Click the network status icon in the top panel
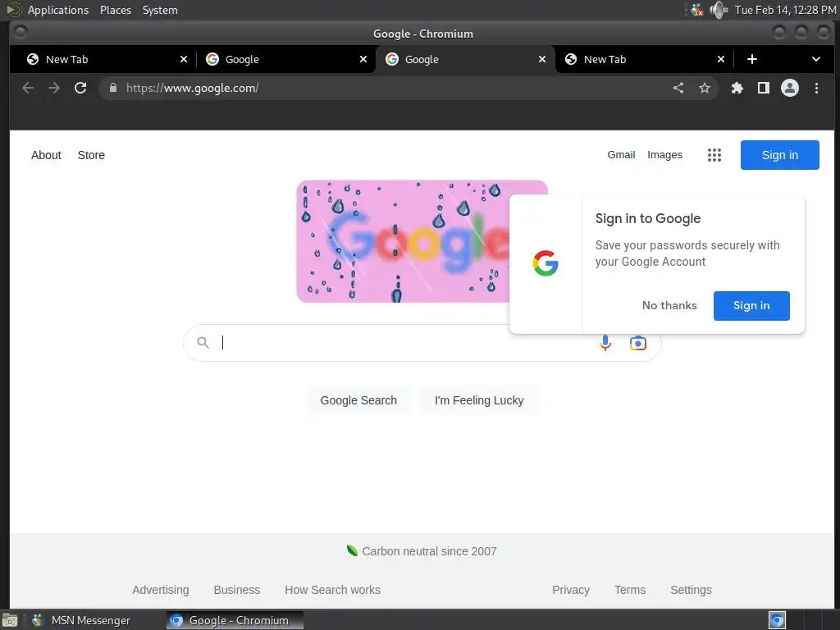Screen dimensions: 840x630 pos(696,10)
